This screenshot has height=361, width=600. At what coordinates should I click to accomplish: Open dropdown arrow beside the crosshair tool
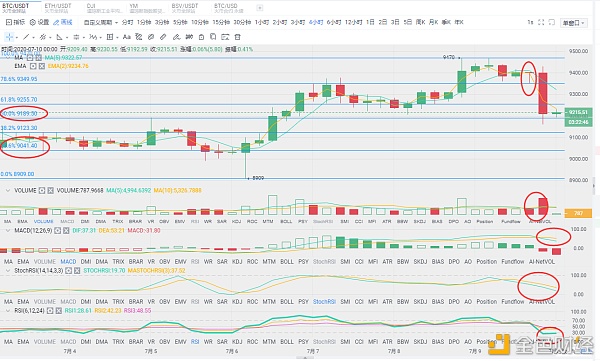click(17, 38)
